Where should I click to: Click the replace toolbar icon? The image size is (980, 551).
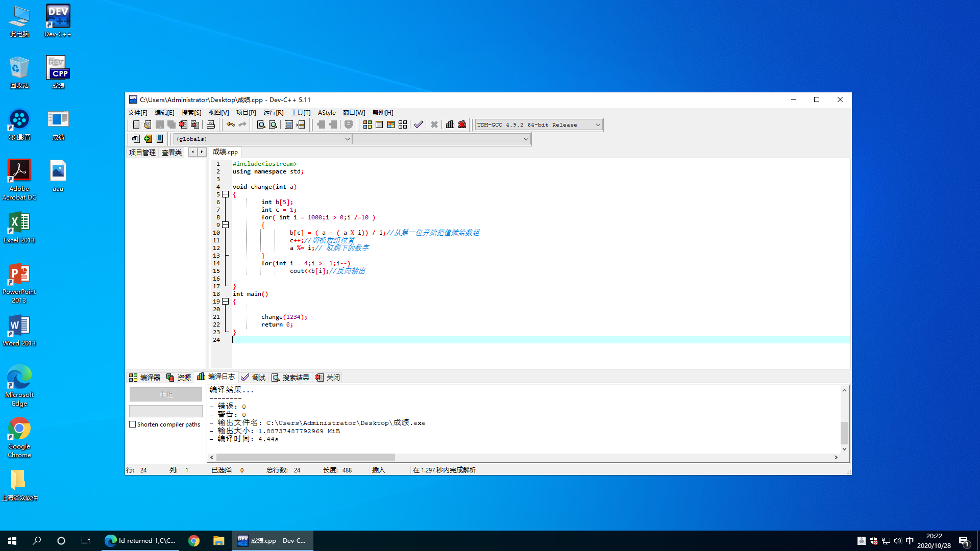[x=273, y=124]
